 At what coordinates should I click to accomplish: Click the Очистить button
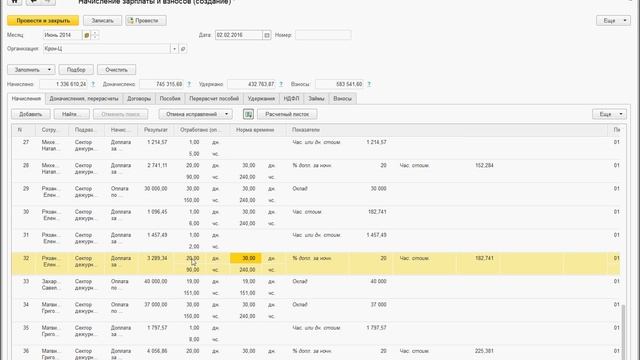(116, 70)
